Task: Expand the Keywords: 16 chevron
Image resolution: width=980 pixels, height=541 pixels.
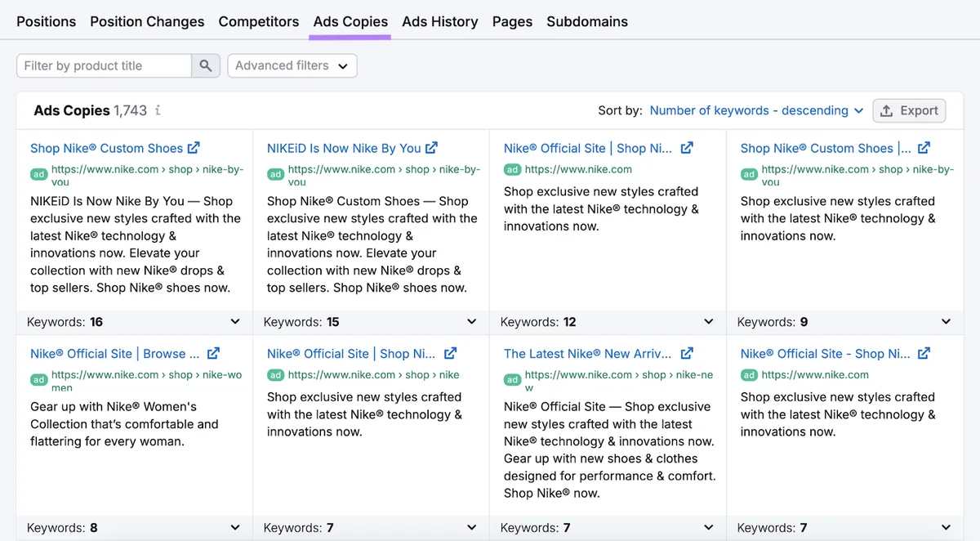Action: [235, 322]
